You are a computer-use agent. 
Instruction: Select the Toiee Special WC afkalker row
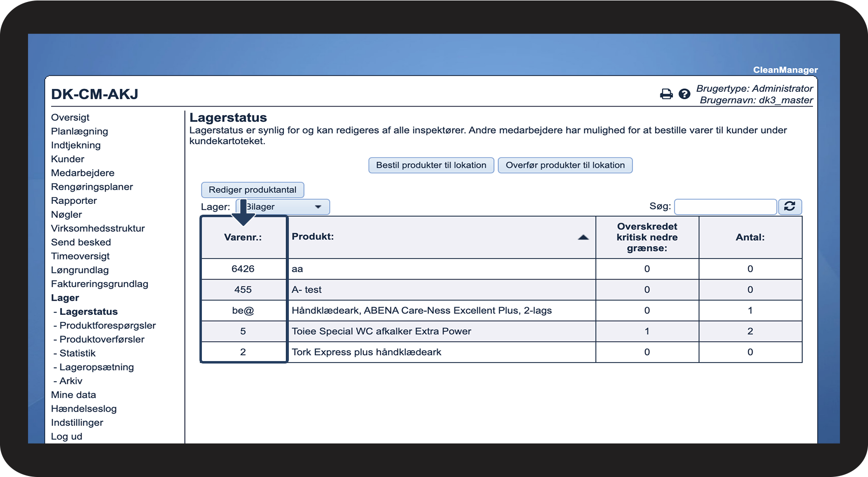502,331
